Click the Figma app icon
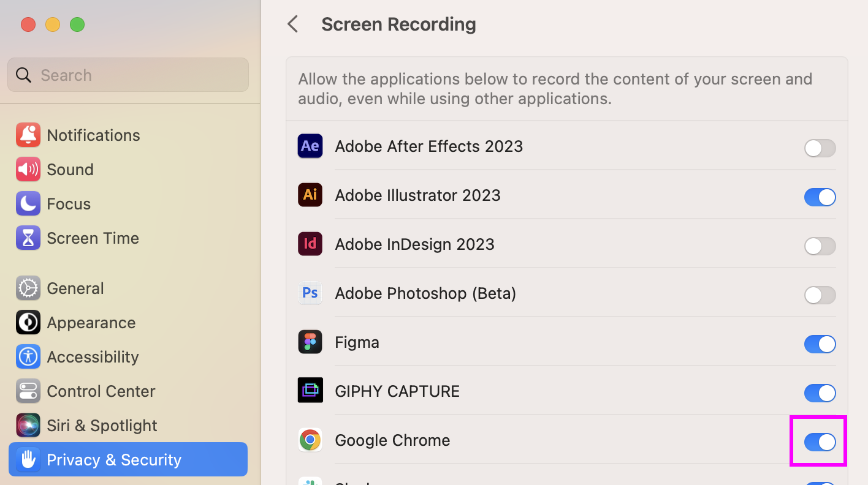The width and height of the screenshot is (868, 485). pos(310,342)
